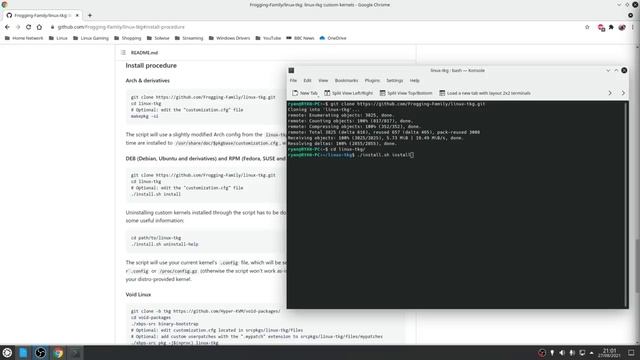Viewport: 640px width, 360px height.
Task: Open the README.md table of contents icon
Action: pos(123,53)
